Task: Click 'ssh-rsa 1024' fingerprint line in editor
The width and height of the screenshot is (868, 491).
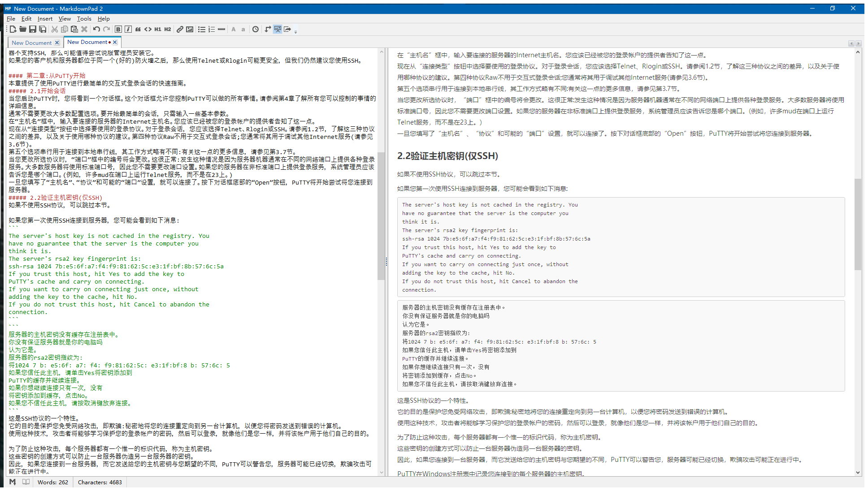Action: [116, 267]
